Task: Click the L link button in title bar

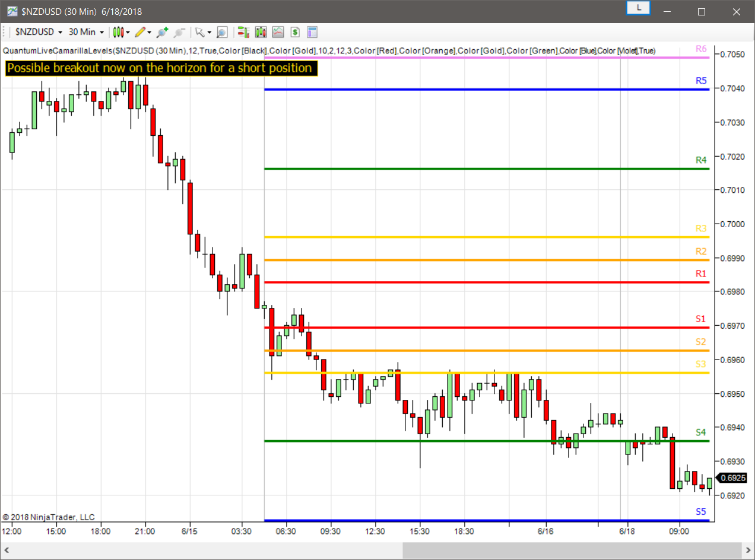Action: 639,8
